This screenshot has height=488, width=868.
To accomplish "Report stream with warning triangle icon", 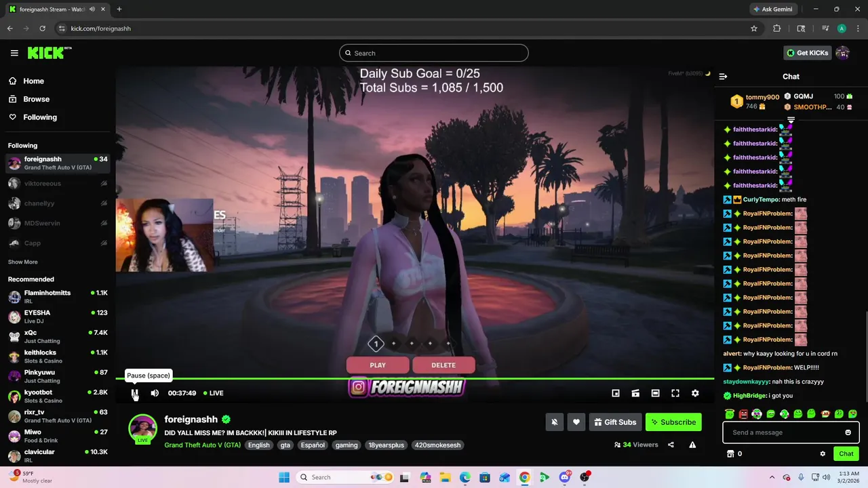I will (692, 445).
